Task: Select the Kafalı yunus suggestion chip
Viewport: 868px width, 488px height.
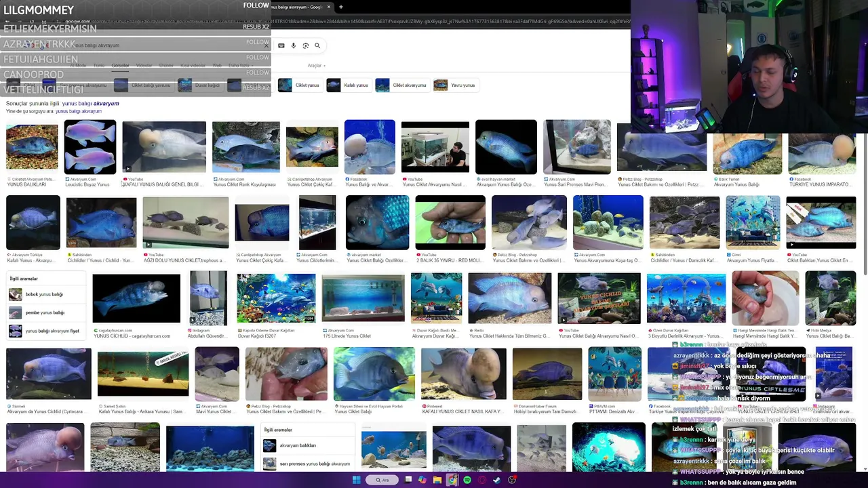Action: pyautogui.click(x=348, y=85)
